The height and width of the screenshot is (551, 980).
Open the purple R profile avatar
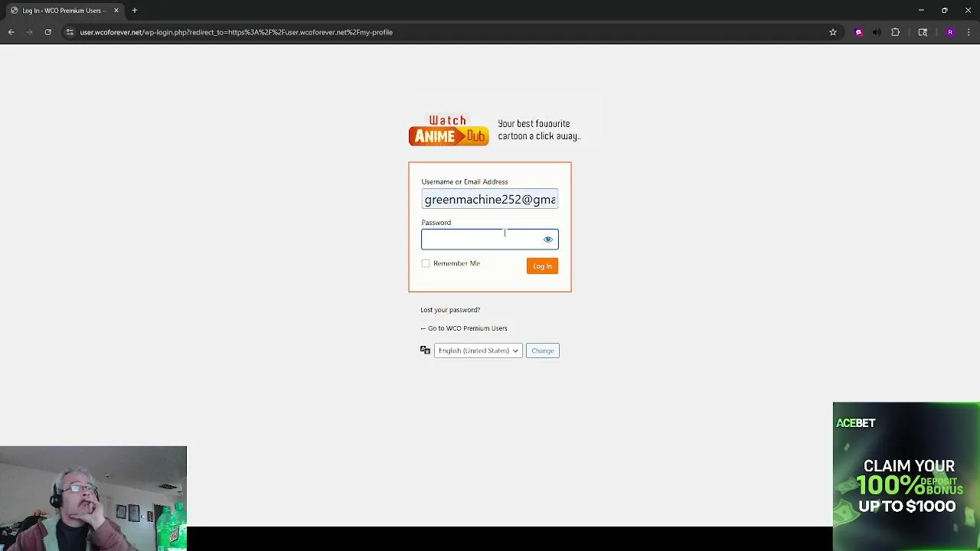tap(950, 32)
